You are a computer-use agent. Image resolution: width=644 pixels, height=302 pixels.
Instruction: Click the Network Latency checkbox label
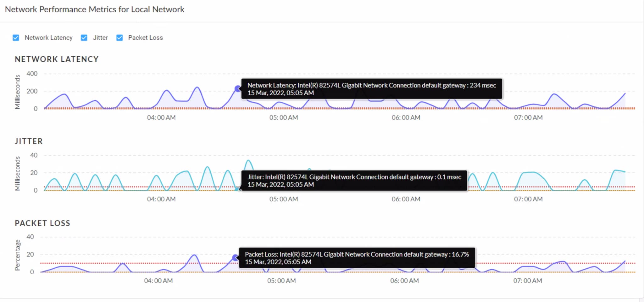tap(48, 38)
